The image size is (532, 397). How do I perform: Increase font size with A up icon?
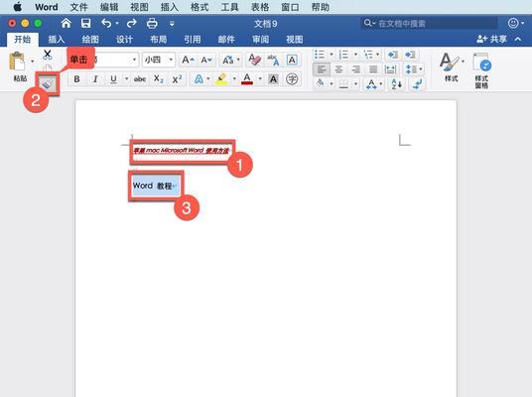coord(188,61)
